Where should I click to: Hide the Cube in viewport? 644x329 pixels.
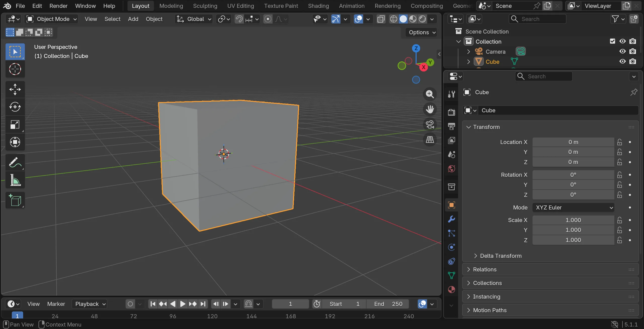(x=622, y=61)
